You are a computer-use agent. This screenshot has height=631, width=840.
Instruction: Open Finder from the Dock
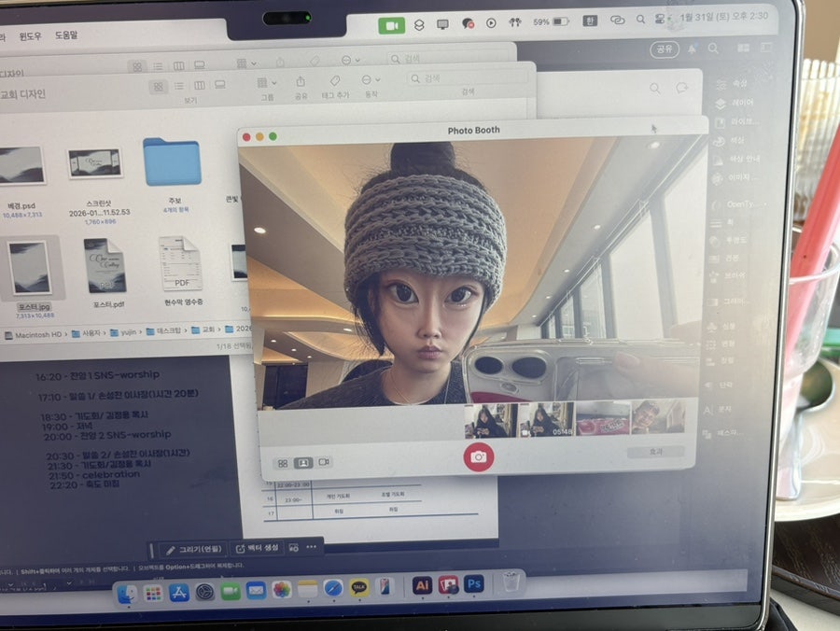(x=128, y=594)
